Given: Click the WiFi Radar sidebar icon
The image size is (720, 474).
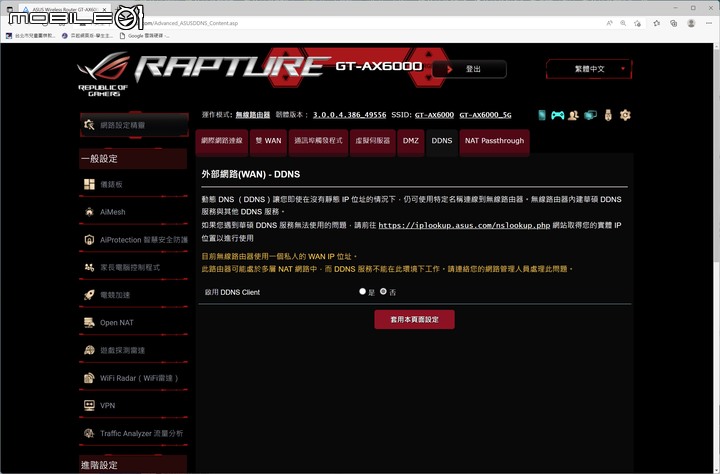Looking at the screenshot, I should coord(89,378).
